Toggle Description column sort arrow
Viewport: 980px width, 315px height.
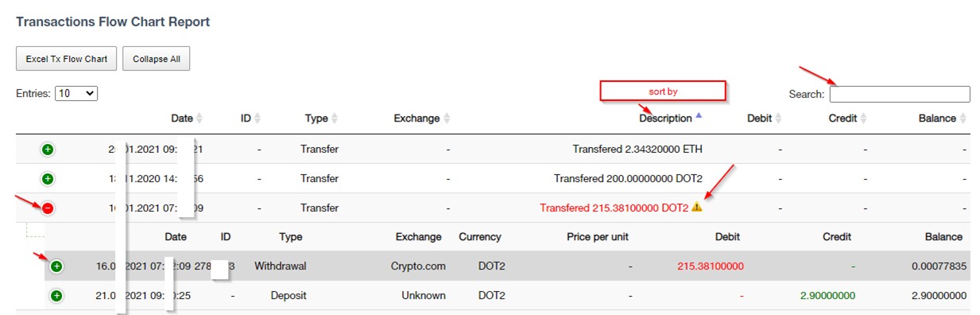pyautogui.click(x=699, y=116)
